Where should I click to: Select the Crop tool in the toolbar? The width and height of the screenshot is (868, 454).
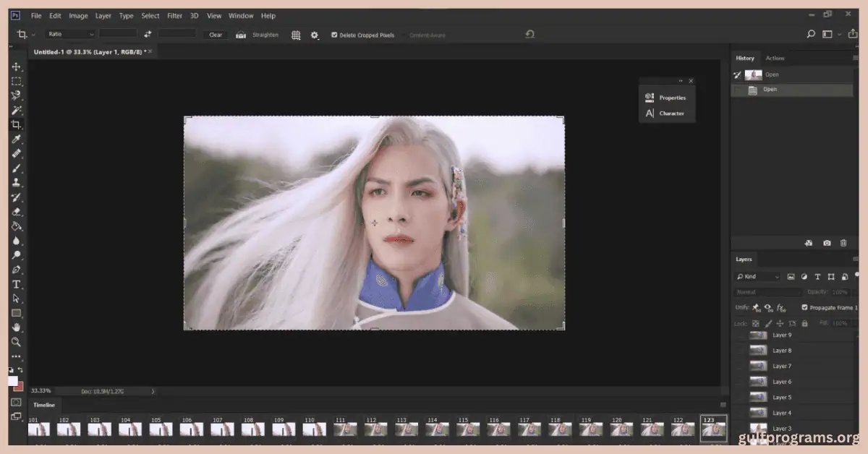click(17, 125)
